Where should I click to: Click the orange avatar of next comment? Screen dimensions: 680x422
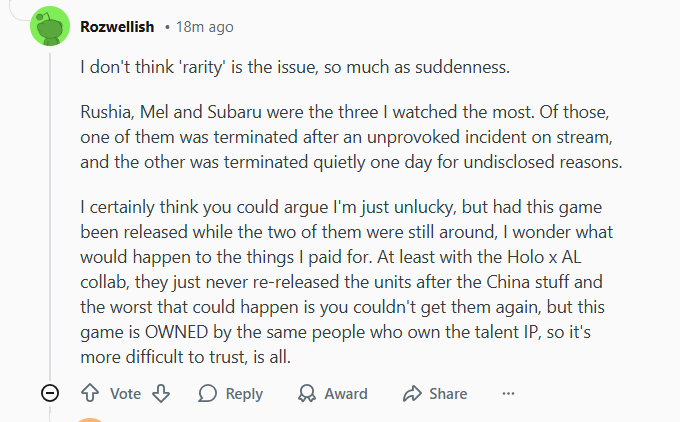coord(90,419)
